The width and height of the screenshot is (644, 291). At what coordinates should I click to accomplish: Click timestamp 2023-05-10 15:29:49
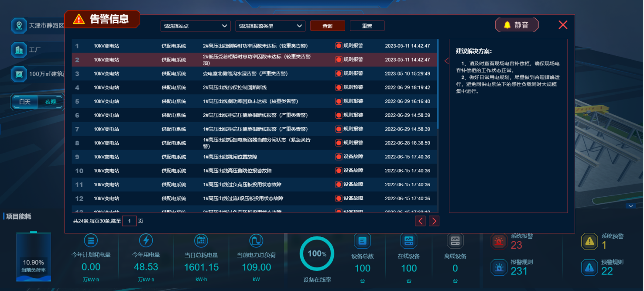click(408, 74)
